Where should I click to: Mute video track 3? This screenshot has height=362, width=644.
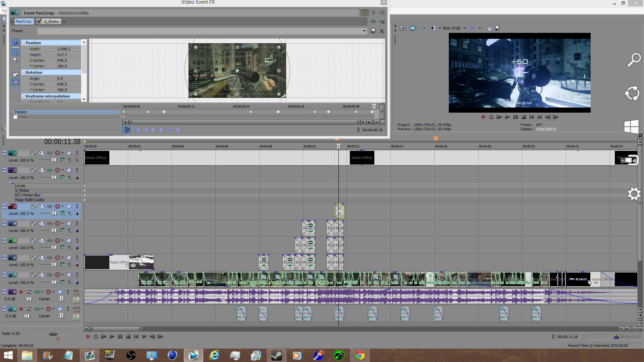pyautogui.click(x=69, y=206)
